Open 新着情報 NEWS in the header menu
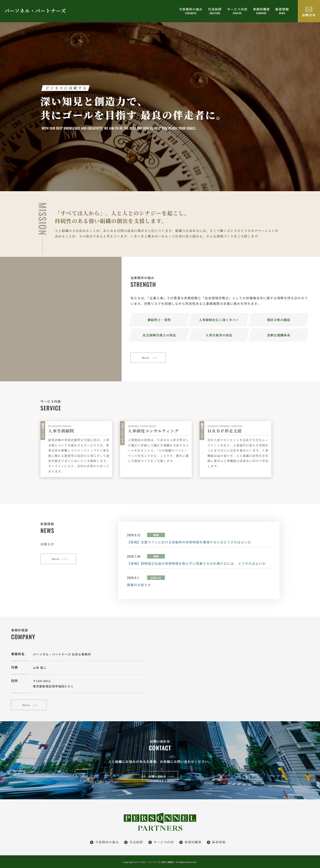This screenshot has width=320, height=868. pyautogui.click(x=282, y=11)
